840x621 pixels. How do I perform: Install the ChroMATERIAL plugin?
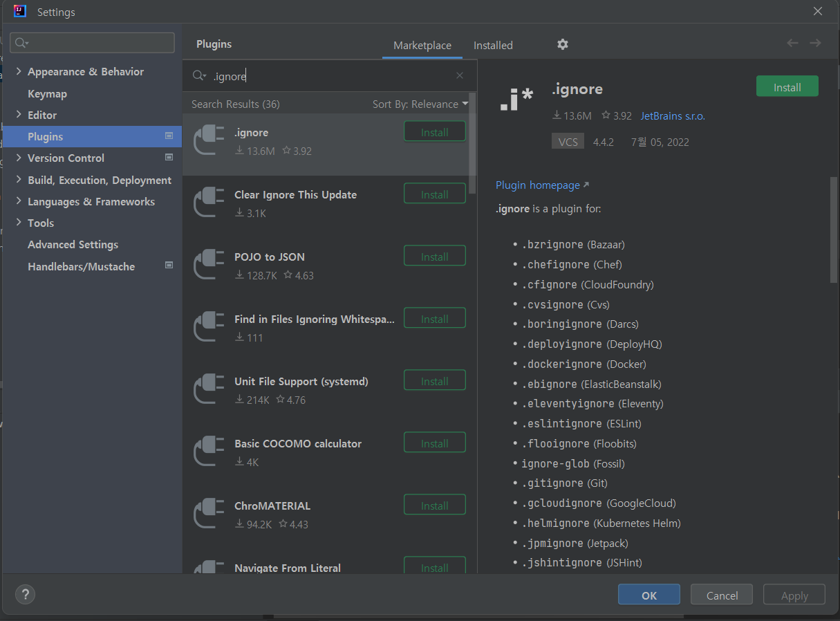click(x=435, y=506)
